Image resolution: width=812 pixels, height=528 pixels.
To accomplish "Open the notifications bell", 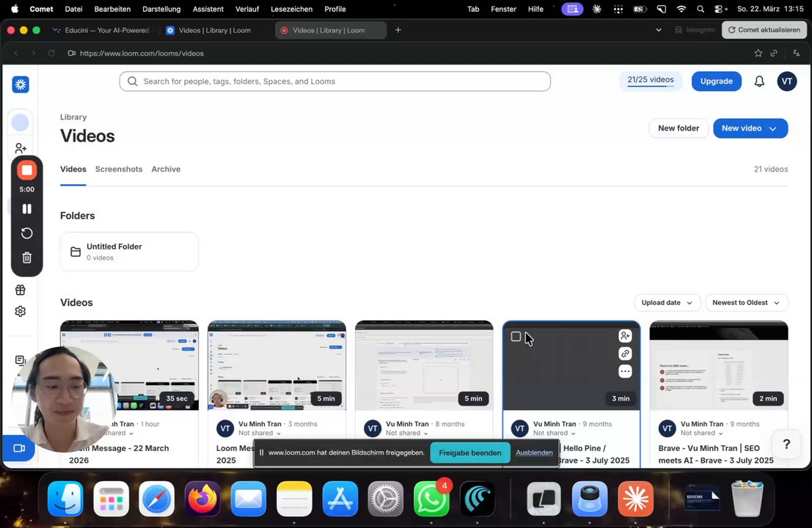I will point(759,81).
